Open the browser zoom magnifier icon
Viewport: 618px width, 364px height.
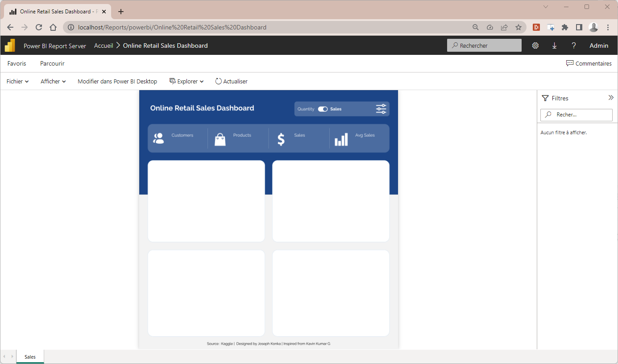coord(476,27)
